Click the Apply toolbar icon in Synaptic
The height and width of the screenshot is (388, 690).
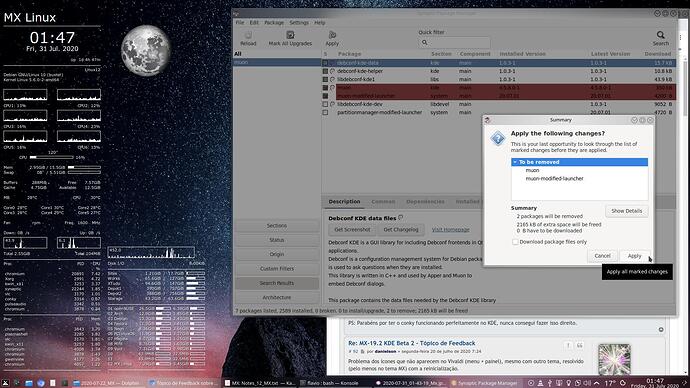[x=332, y=35]
